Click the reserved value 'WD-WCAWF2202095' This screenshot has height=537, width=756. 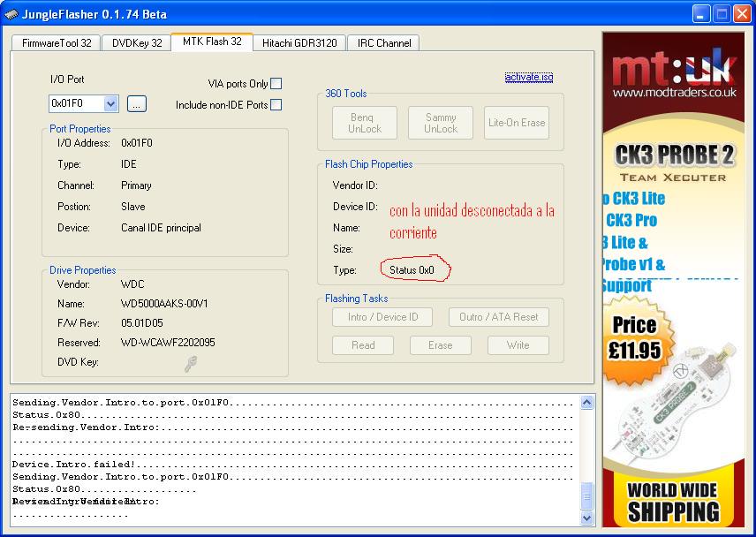pyautogui.click(x=168, y=343)
